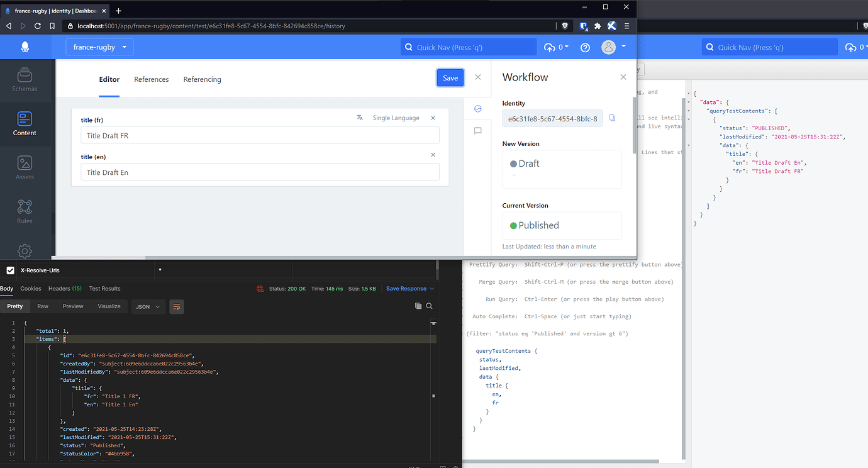Image resolution: width=868 pixels, height=468 pixels.
Task: Open the Headers (15) response tab
Action: point(65,289)
